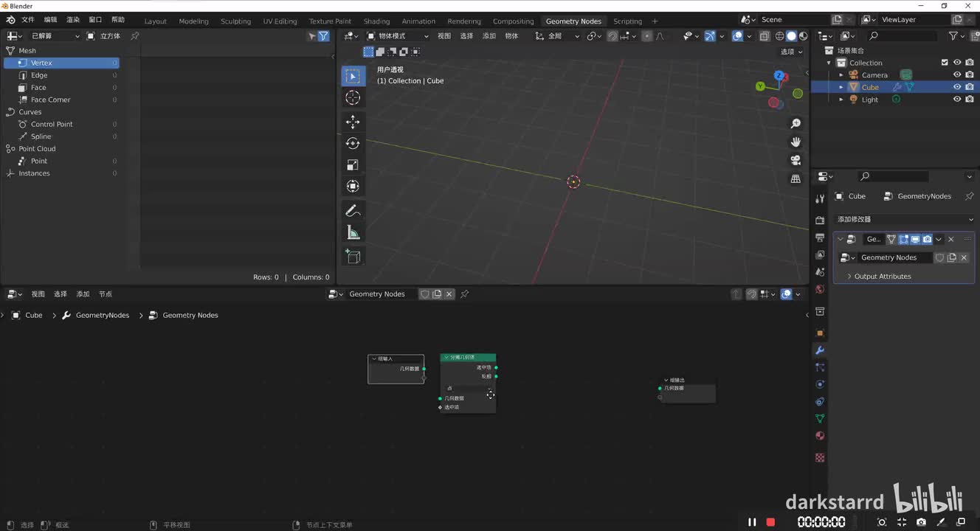
Task: Open the 文件 menu
Action: (28, 20)
